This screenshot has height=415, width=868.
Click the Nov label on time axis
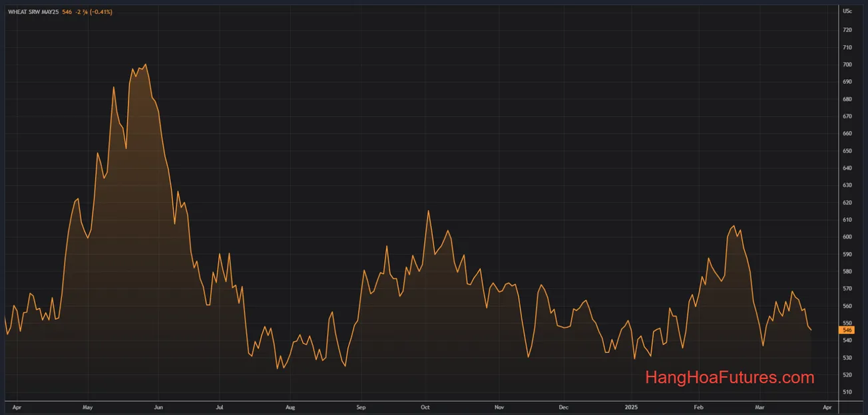pos(499,406)
